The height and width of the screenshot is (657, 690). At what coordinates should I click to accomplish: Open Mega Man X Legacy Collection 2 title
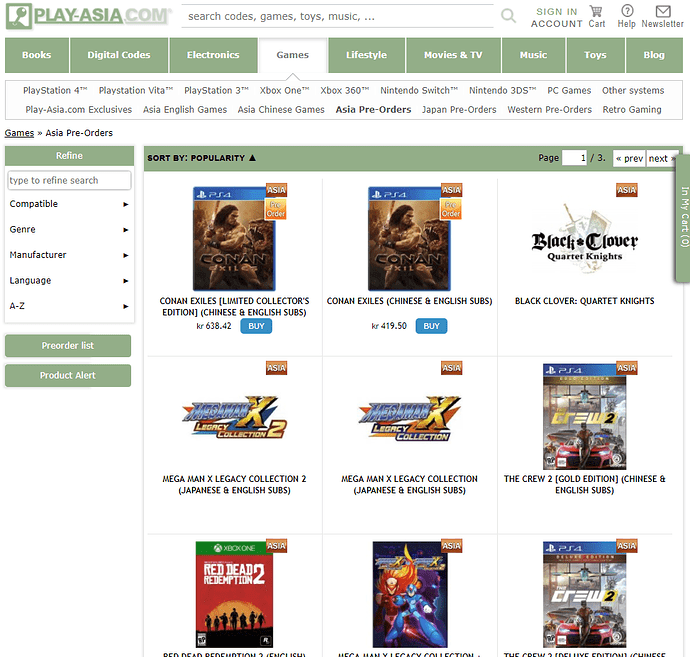[x=234, y=484]
